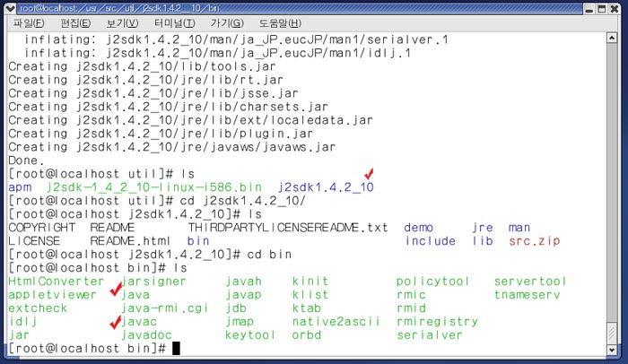Close the terminal window
Image resolution: width=628 pixels, height=364 pixels.
(x=615, y=6)
